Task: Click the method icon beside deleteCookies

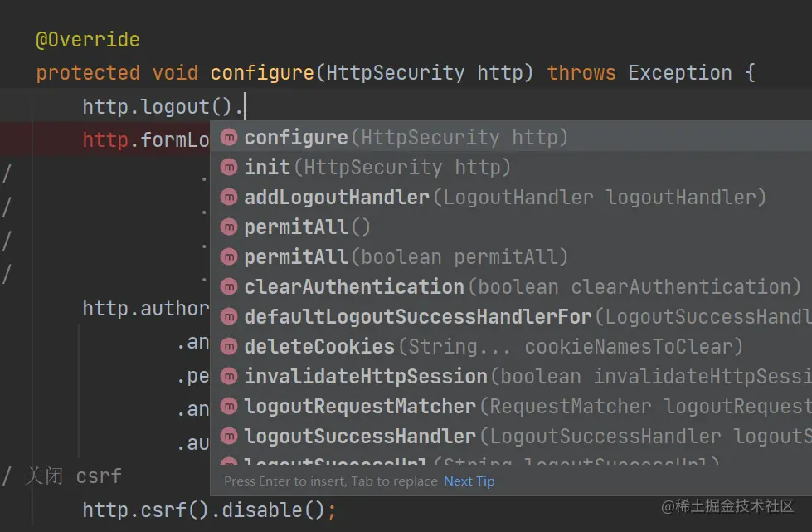Action: pos(228,347)
